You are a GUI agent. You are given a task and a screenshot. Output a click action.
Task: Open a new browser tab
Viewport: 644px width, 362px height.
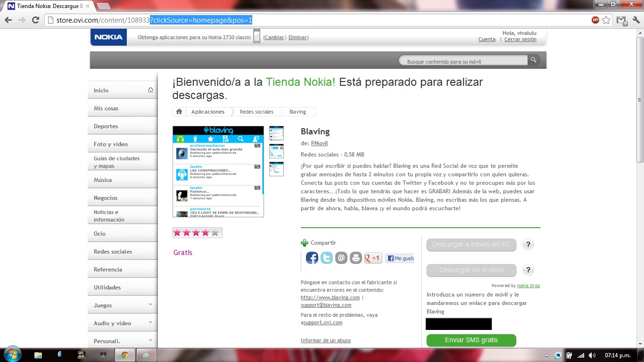103,6
